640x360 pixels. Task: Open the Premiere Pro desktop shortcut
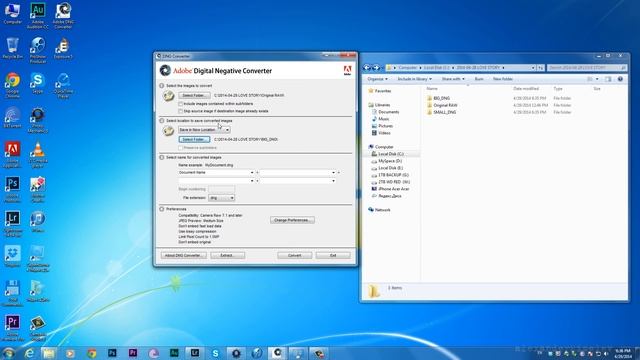click(x=12, y=328)
